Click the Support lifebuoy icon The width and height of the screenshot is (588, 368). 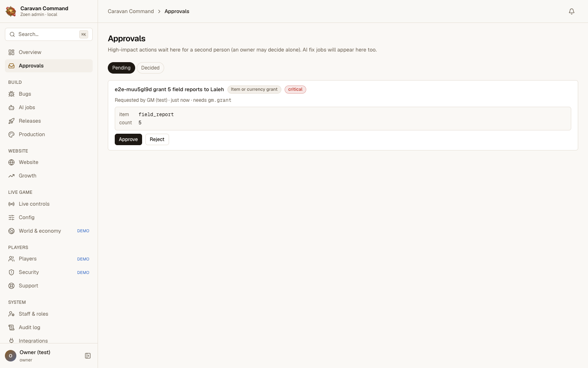(11, 286)
